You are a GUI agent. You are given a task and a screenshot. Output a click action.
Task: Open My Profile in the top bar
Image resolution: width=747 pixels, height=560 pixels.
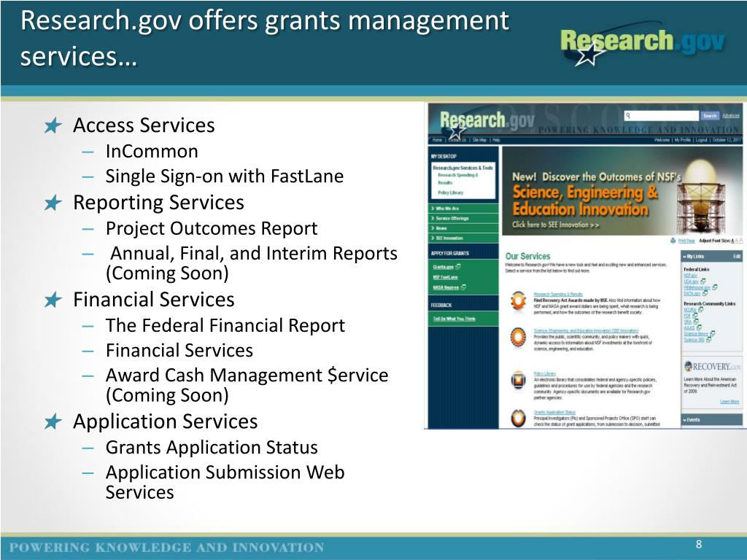(x=683, y=140)
